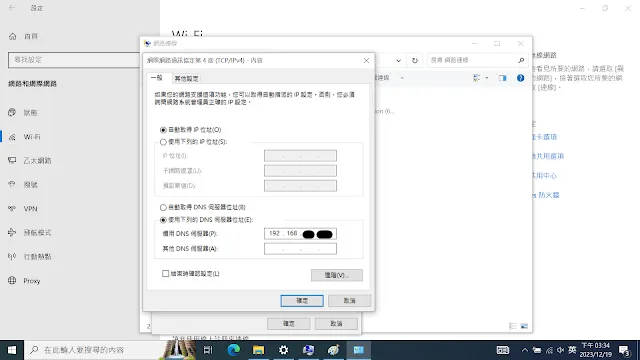Switch to the 一般 (General) tab

[x=157, y=78]
